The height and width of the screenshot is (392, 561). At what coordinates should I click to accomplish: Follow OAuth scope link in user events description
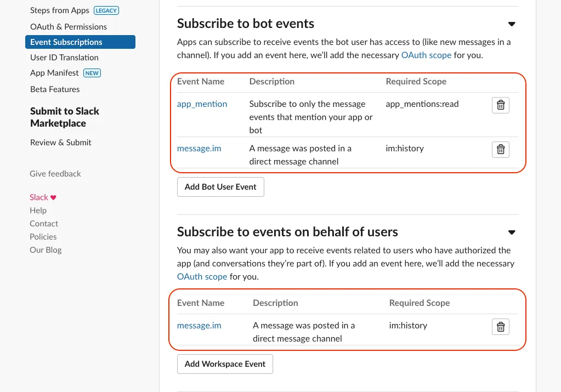202,277
